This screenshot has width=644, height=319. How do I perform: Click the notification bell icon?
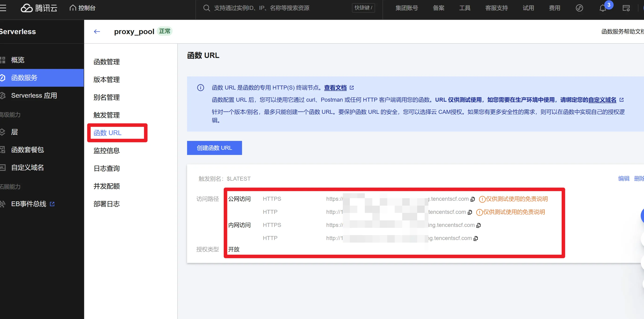click(603, 8)
